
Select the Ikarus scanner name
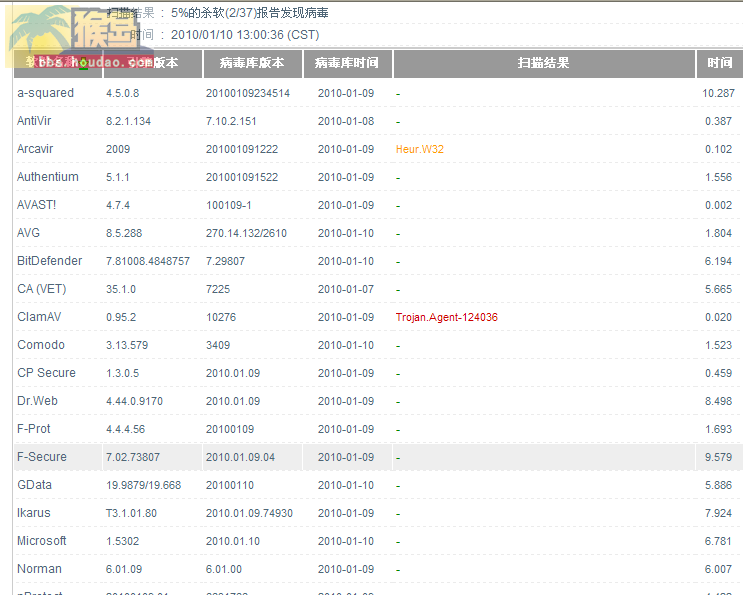point(34,512)
